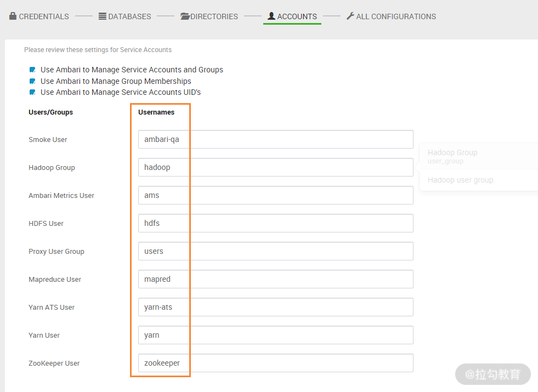Toggle Use Ambari to Manage Service Accounts and Groups
The height and width of the screenshot is (392, 538).
[32, 70]
